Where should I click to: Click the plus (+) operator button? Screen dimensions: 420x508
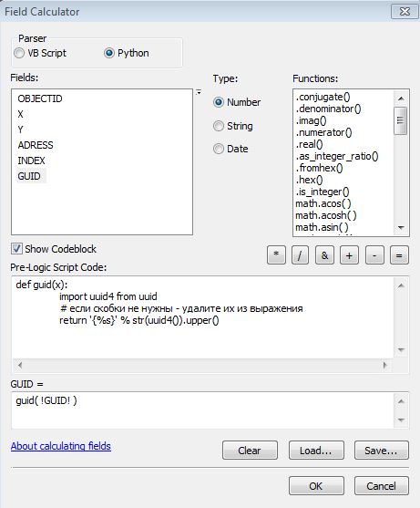click(x=349, y=255)
